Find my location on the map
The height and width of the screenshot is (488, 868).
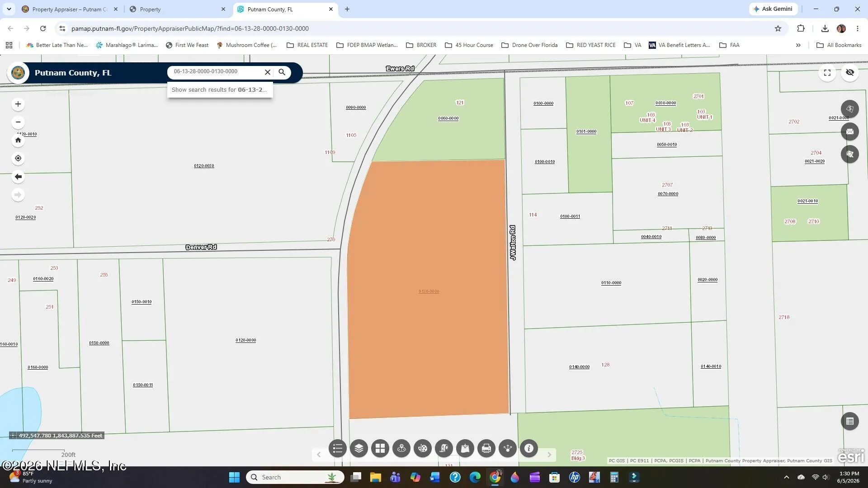pos(18,158)
